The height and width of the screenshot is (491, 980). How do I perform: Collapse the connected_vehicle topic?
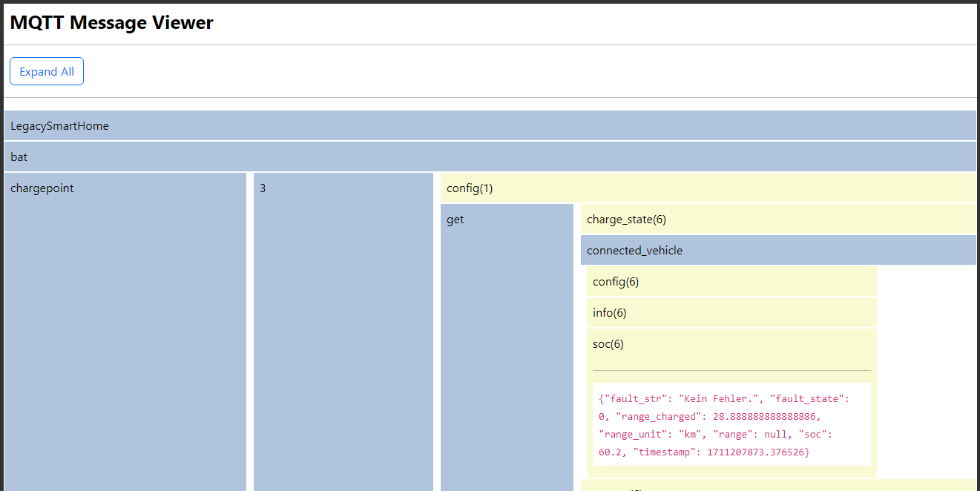tap(634, 251)
